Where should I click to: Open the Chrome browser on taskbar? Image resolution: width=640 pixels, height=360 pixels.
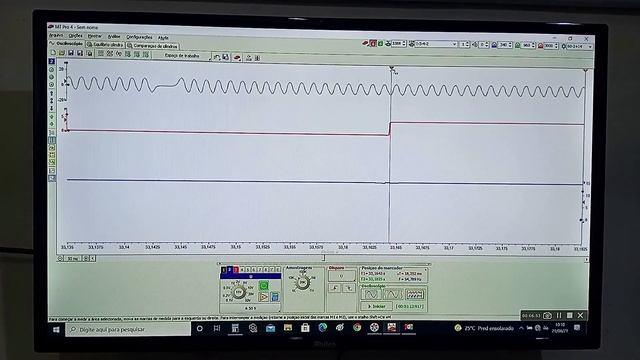point(357,327)
